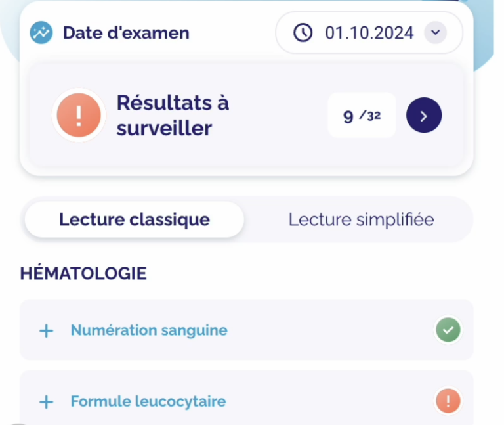Screen dimensions: 504x425
Task: Click the Date d'examen title
Action: tap(126, 33)
